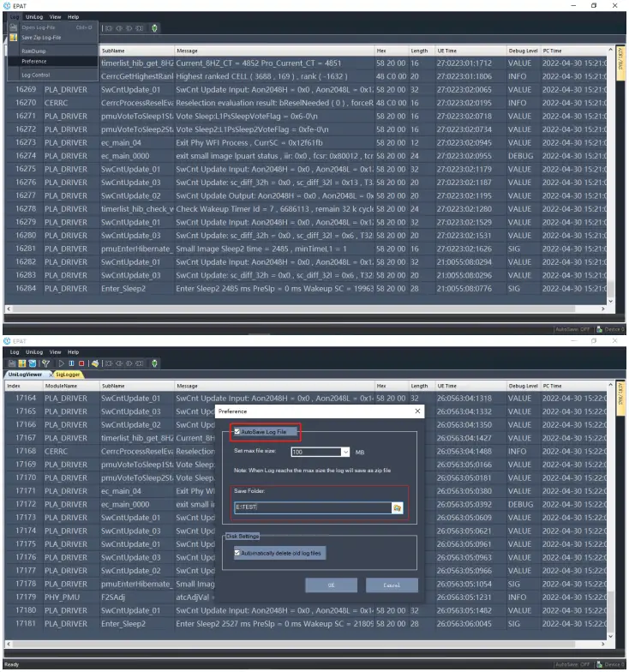Screen dimensions: 629x672
Task: Open UniLog menu in lower window
Action: click(34, 353)
